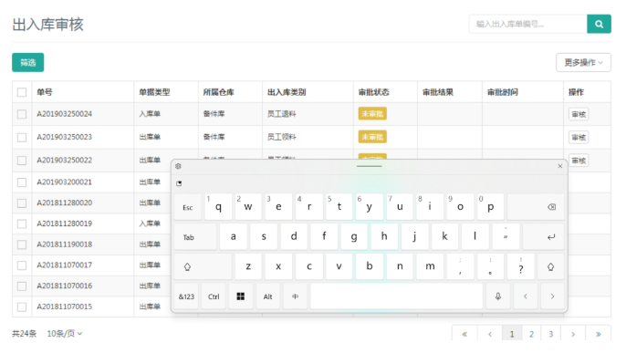Tap the period key
Screen dimensions: 626x364
tap(490, 266)
